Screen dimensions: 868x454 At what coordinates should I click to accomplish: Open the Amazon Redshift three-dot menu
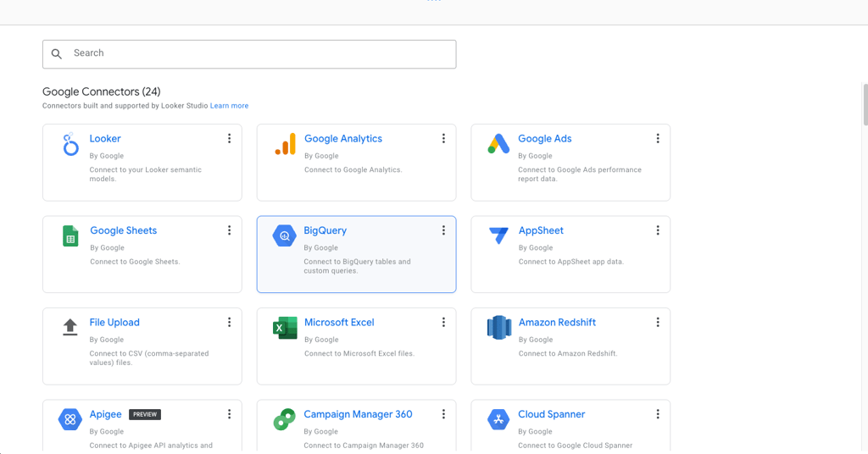(x=658, y=323)
